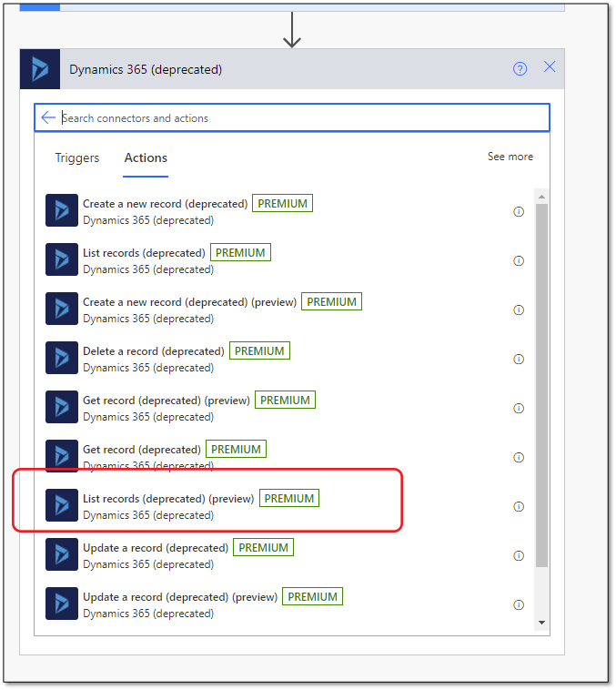Show info for Update a record (deprecated) (preview)
616x690 pixels.
click(519, 605)
